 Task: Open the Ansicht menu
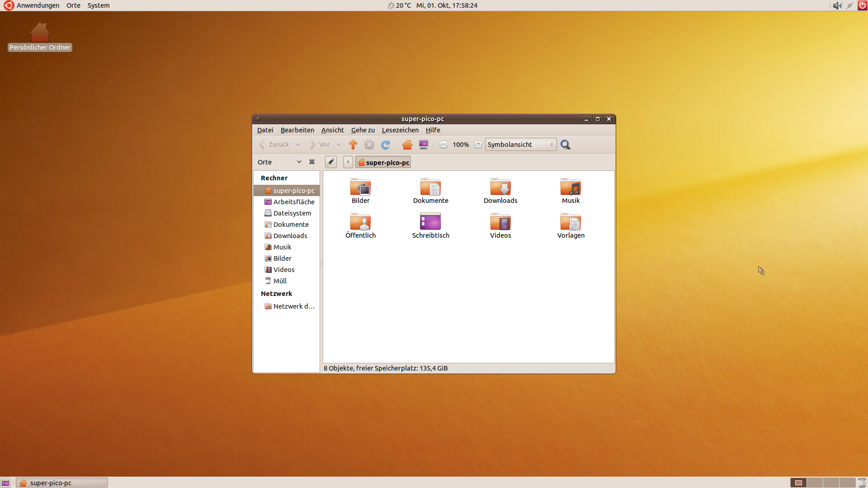click(332, 130)
